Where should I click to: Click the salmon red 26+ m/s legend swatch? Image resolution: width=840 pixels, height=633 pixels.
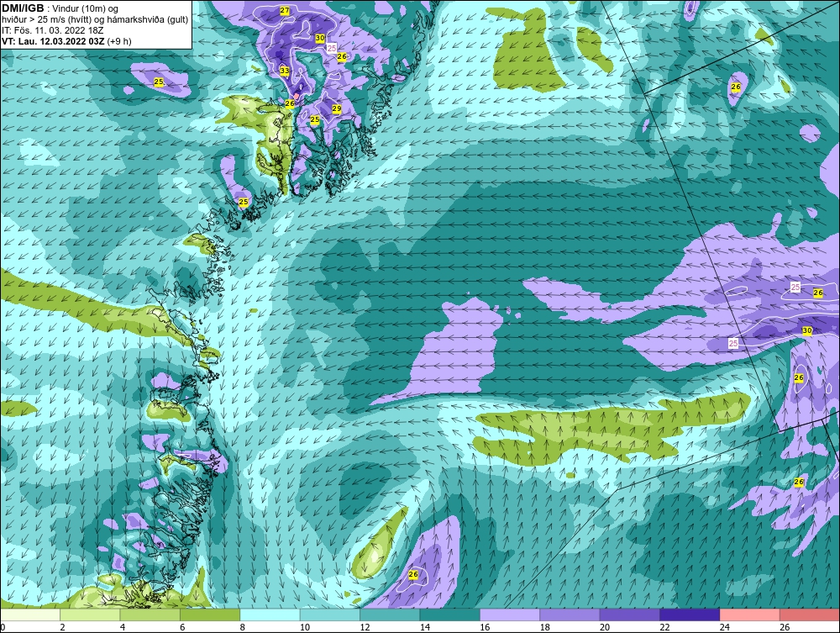pos(810,615)
